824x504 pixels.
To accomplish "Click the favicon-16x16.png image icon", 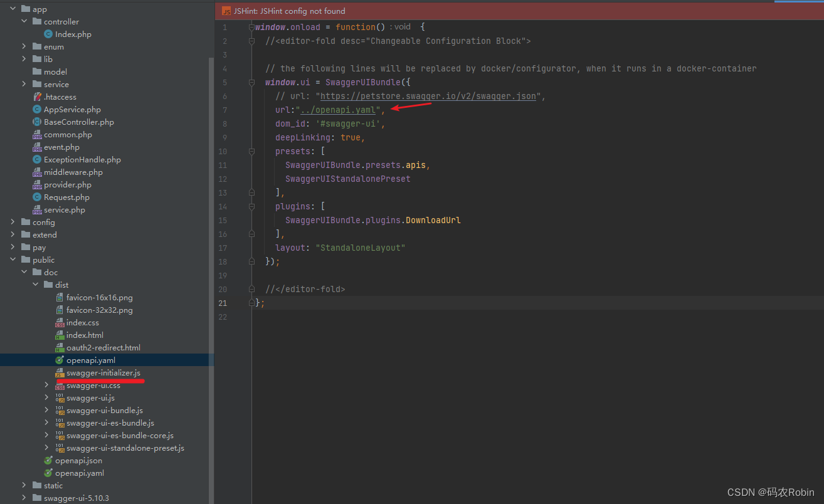I will tap(60, 297).
